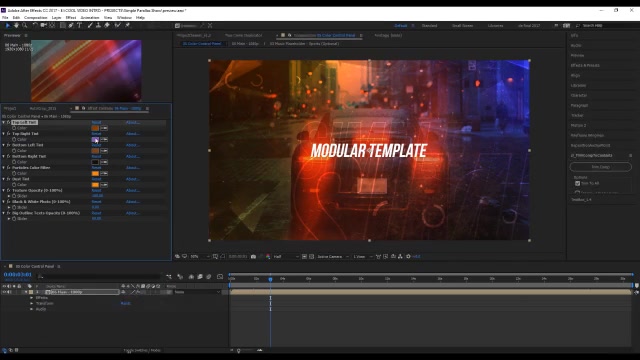
Task: Select the Eraser tool
Action: pos(107,25)
